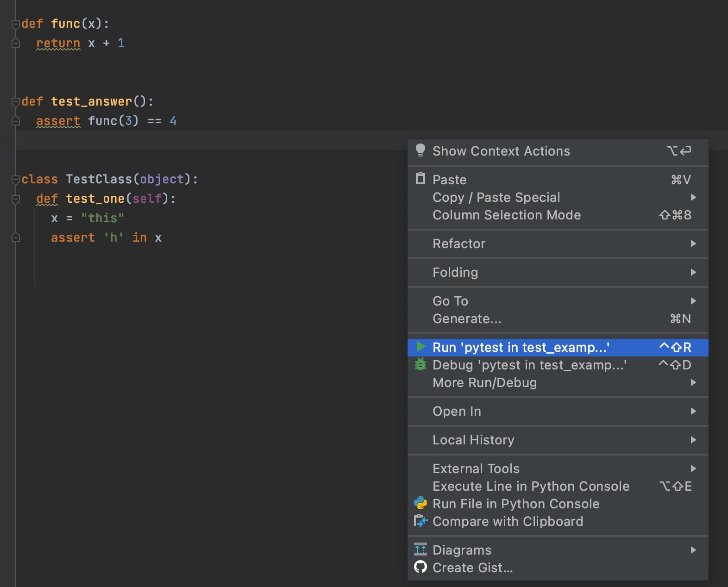The image size is (728, 587).
Task: Click the lightbulb icon for context actions
Action: tap(420, 150)
